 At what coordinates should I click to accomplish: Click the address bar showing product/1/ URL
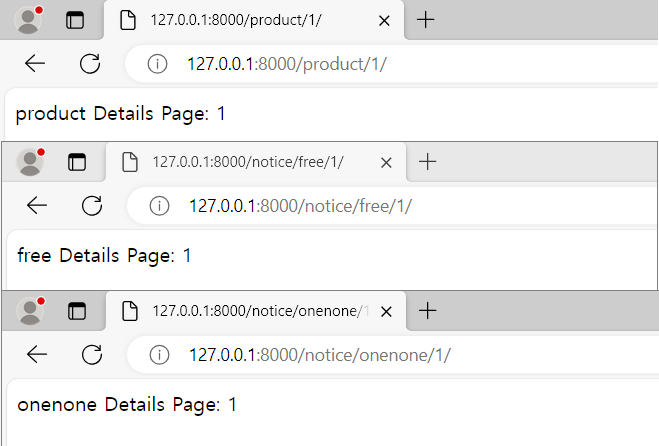point(393,64)
